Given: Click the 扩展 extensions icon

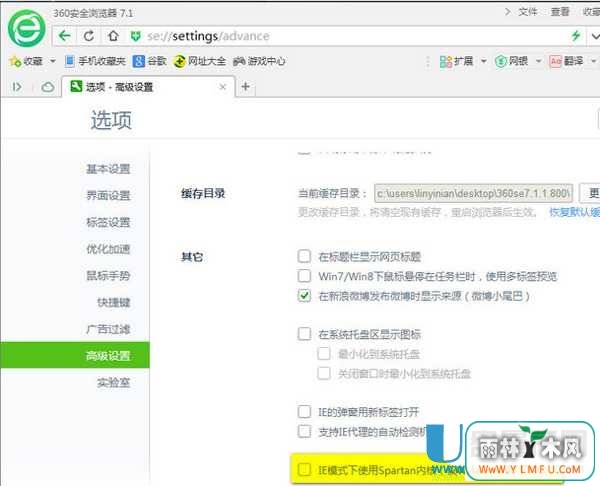Looking at the screenshot, I should [x=446, y=61].
